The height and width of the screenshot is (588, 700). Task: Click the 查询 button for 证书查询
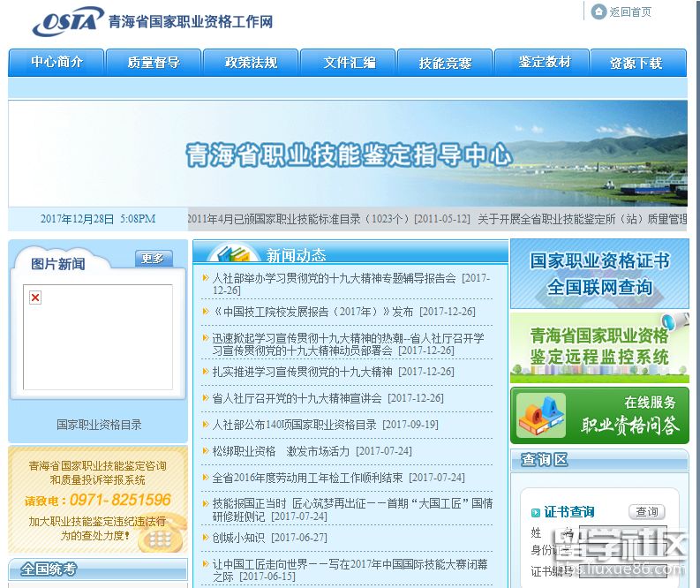646,512
